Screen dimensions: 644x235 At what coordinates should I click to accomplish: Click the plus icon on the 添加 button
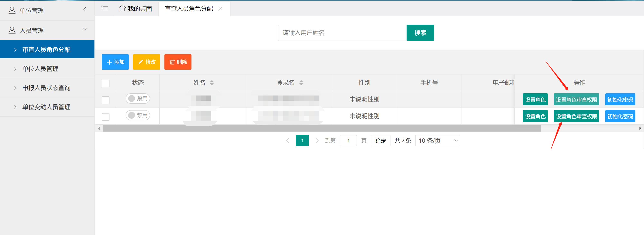click(x=109, y=62)
